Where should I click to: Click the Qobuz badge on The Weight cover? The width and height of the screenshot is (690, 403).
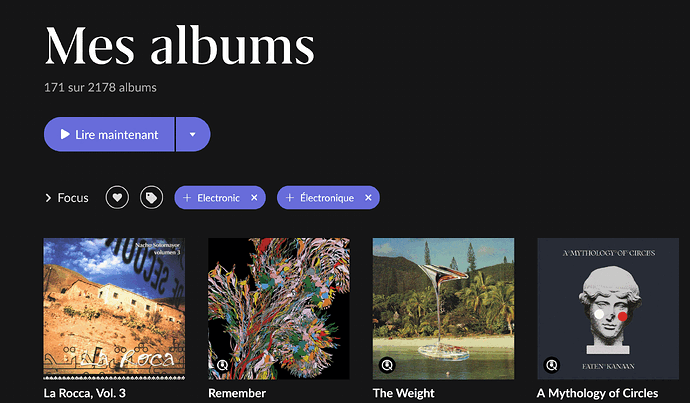coord(387,365)
